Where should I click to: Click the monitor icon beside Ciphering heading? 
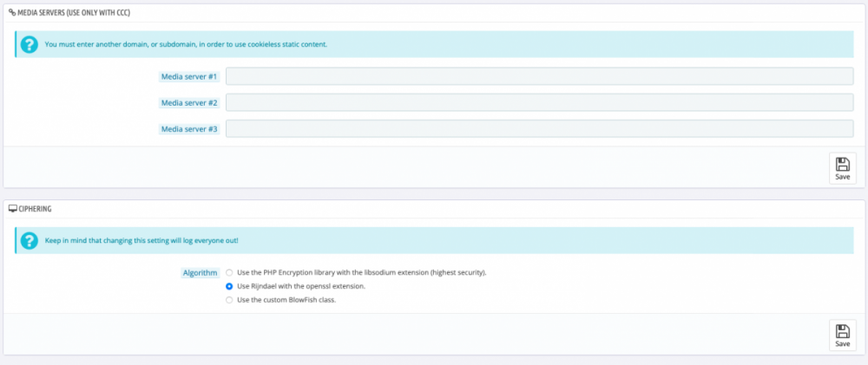coord(13,208)
